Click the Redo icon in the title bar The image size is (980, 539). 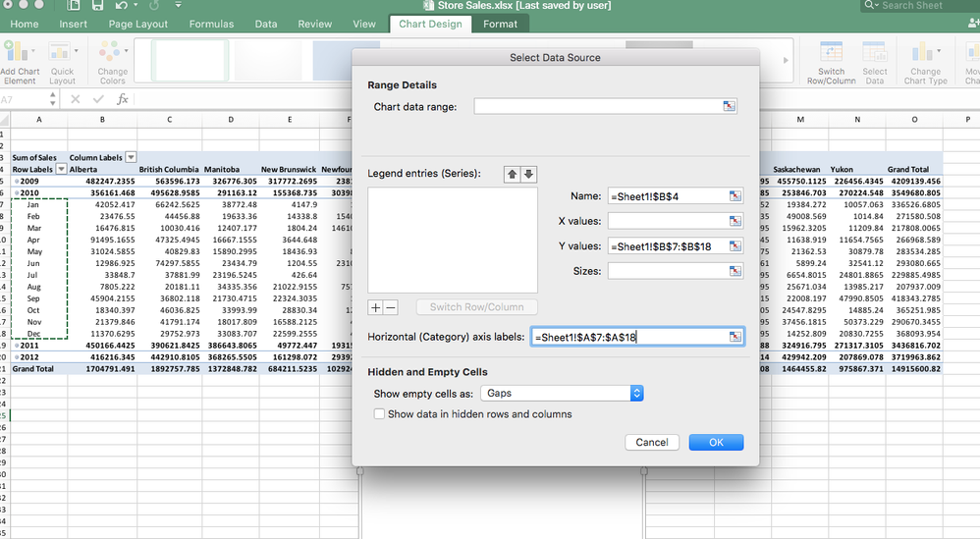(x=154, y=6)
